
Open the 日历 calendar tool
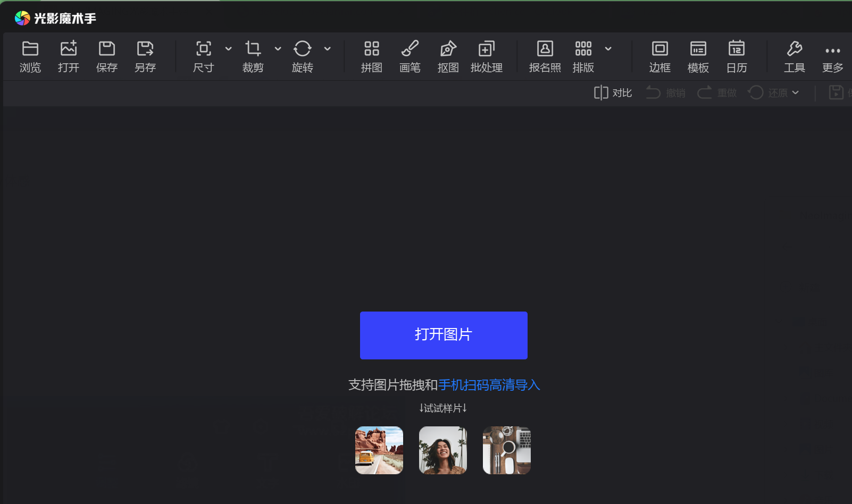point(736,56)
